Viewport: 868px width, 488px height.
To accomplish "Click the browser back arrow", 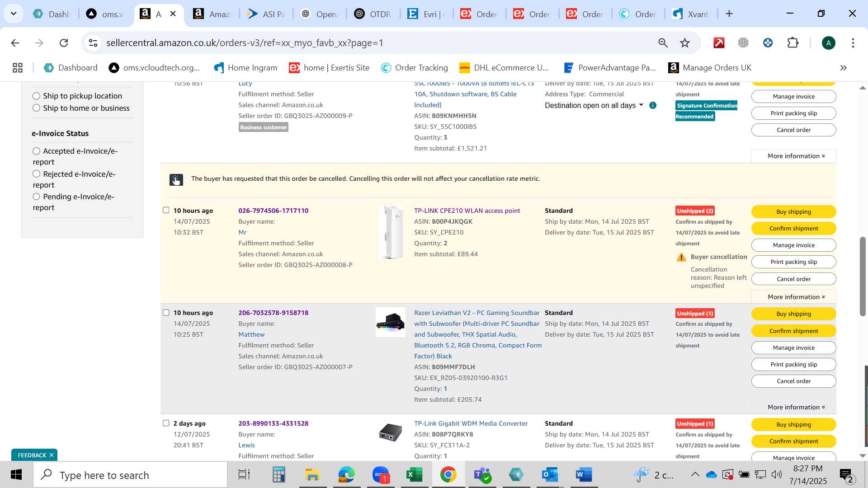I will (15, 43).
